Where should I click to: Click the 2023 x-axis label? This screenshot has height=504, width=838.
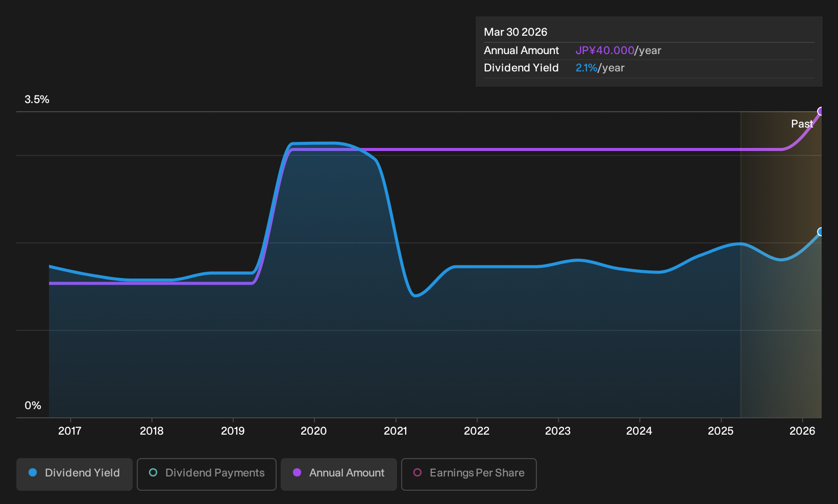pyautogui.click(x=558, y=431)
